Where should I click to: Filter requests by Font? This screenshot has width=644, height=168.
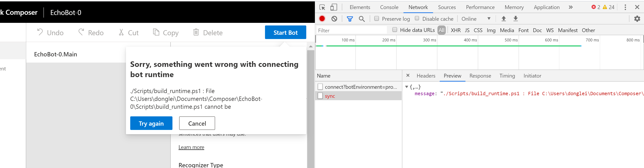(x=523, y=30)
